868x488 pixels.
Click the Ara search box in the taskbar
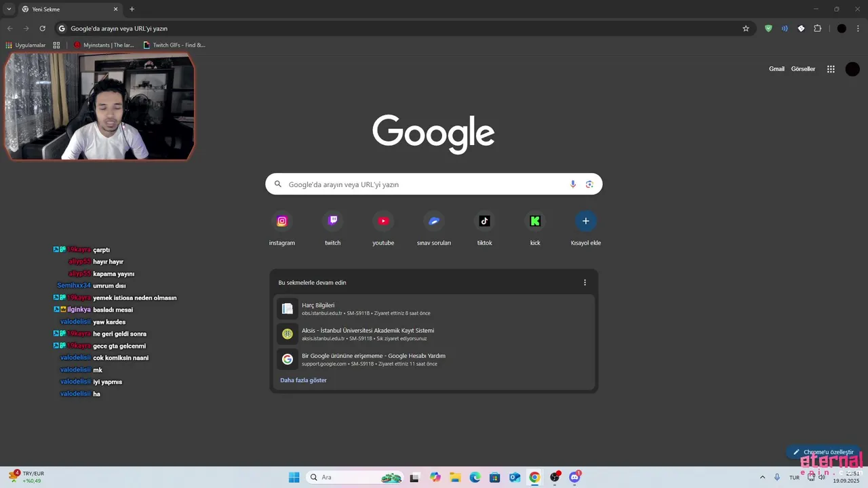(x=355, y=477)
